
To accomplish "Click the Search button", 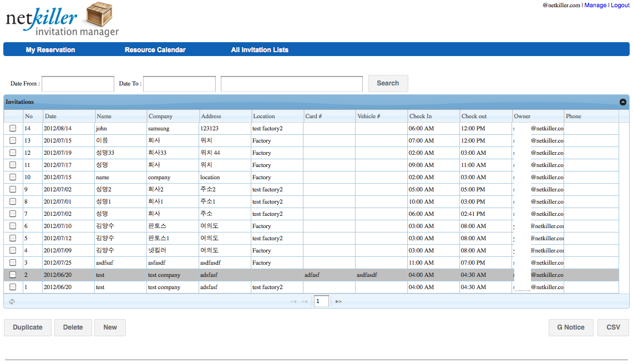I will click(x=388, y=83).
